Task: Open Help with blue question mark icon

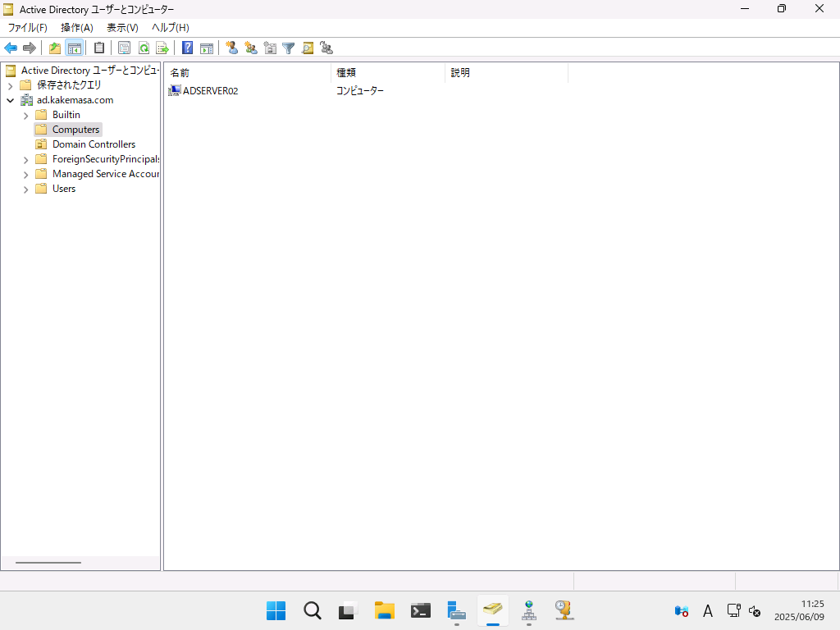Action: tap(187, 48)
